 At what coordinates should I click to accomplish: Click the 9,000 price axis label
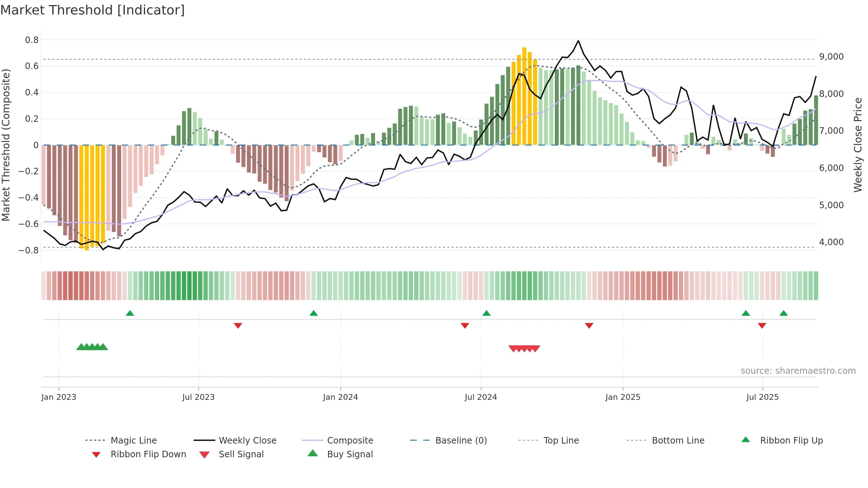click(831, 57)
